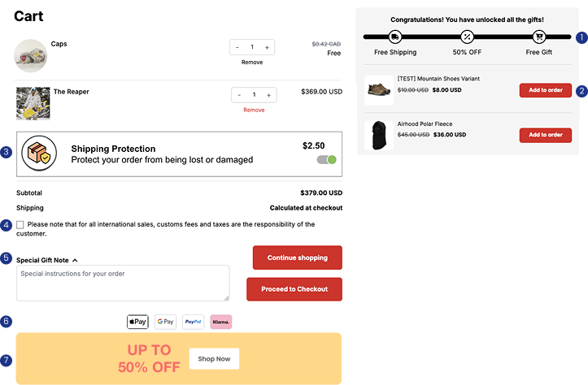
Task: Add Mountain Shoes Variant to order
Action: (545, 90)
